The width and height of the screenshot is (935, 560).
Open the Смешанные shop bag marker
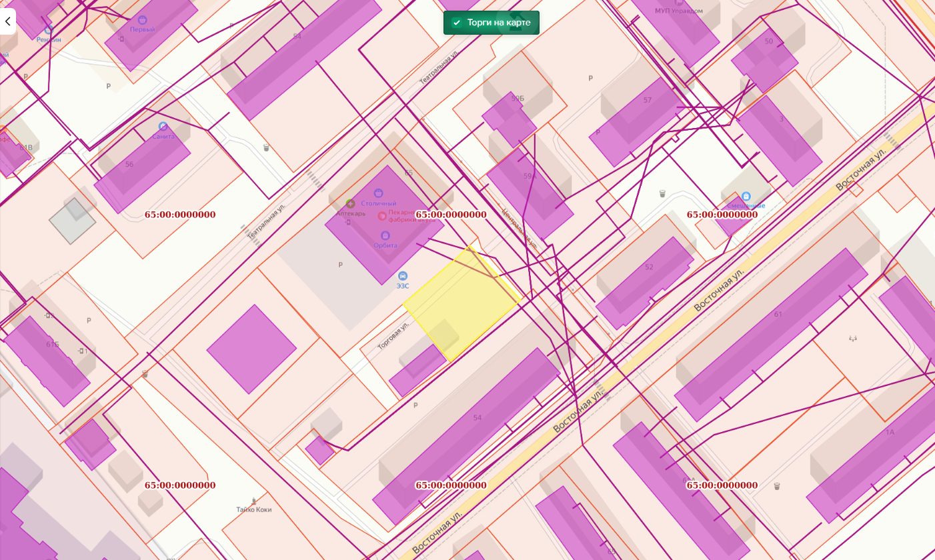[x=746, y=197]
